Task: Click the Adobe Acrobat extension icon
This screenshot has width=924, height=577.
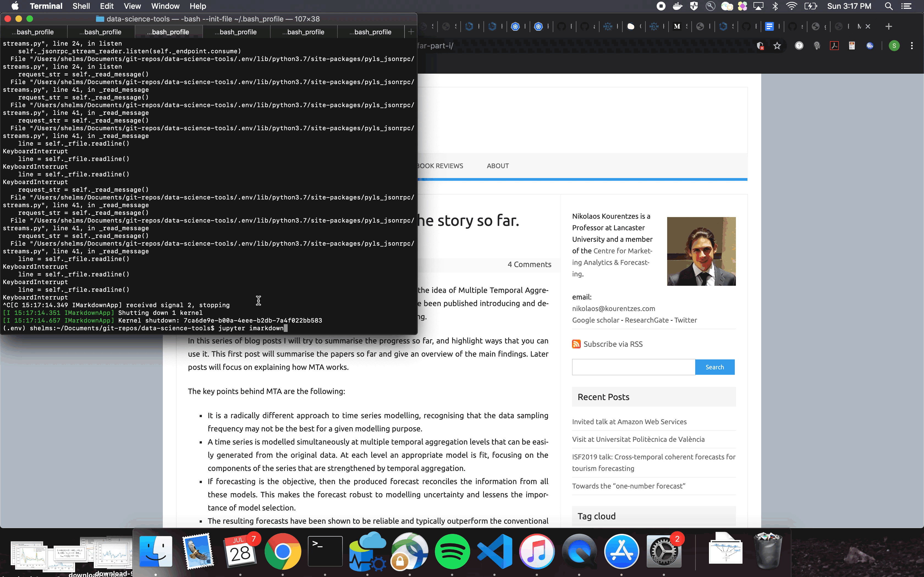Action: pos(834,46)
